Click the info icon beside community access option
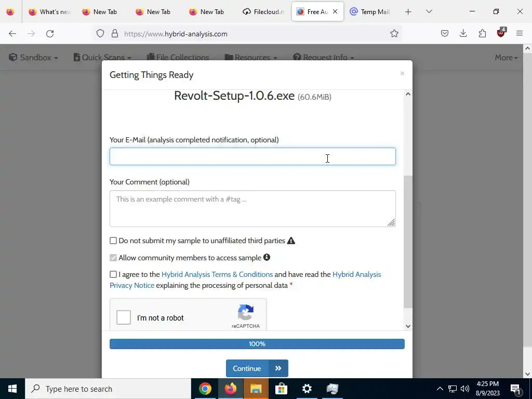This screenshot has width=532, height=399. click(267, 257)
